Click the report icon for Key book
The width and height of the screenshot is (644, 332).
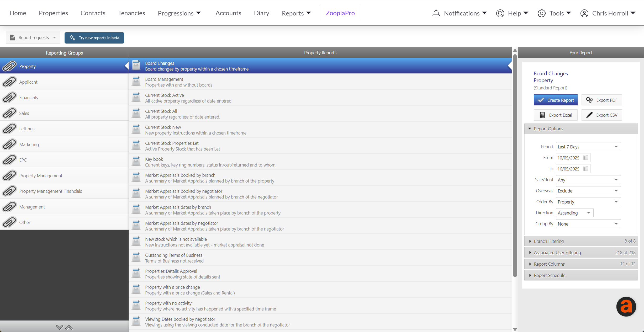(136, 162)
